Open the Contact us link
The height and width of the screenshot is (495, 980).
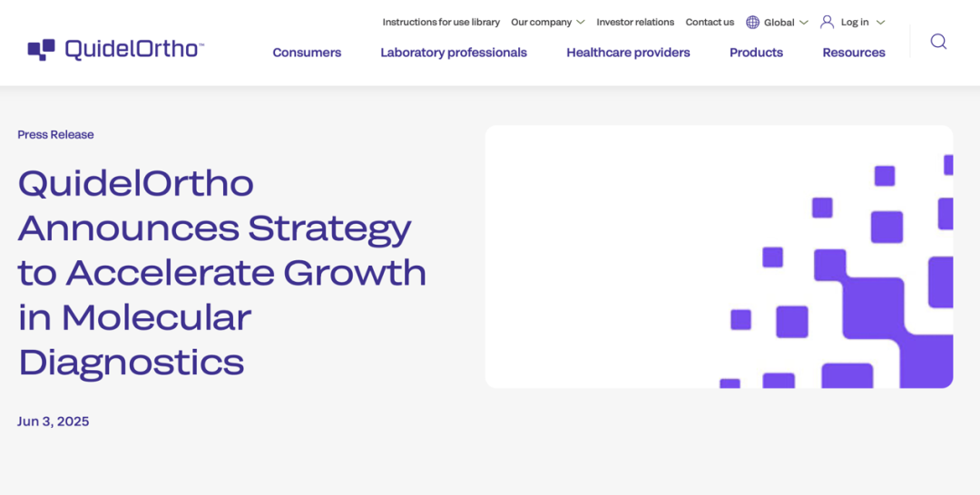tap(710, 22)
